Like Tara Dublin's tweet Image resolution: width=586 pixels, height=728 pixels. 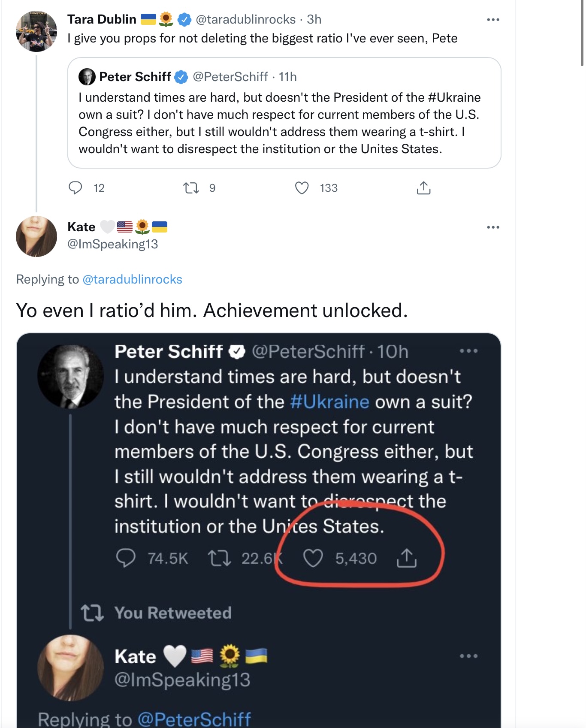point(302,188)
